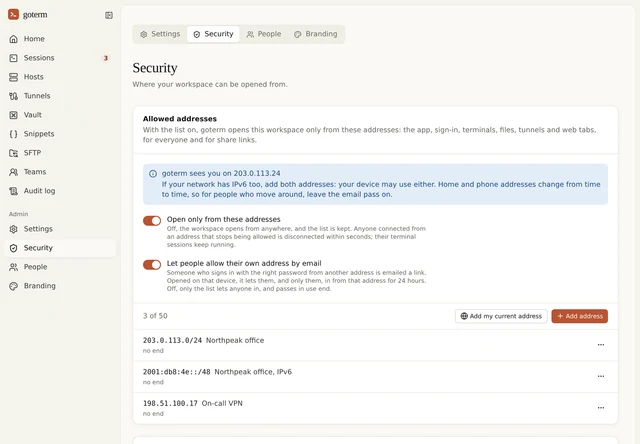640x444 pixels.
Task: Click the Home house icon in sidebar
Action: [x=13, y=39]
